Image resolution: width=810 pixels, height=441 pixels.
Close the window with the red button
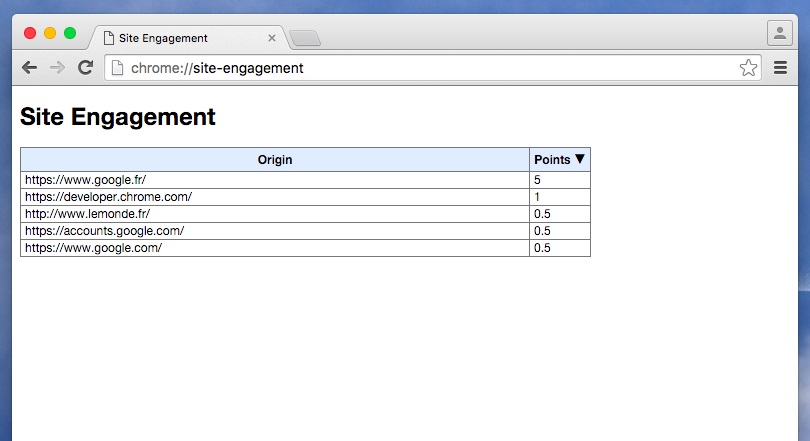[x=30, y=33]
